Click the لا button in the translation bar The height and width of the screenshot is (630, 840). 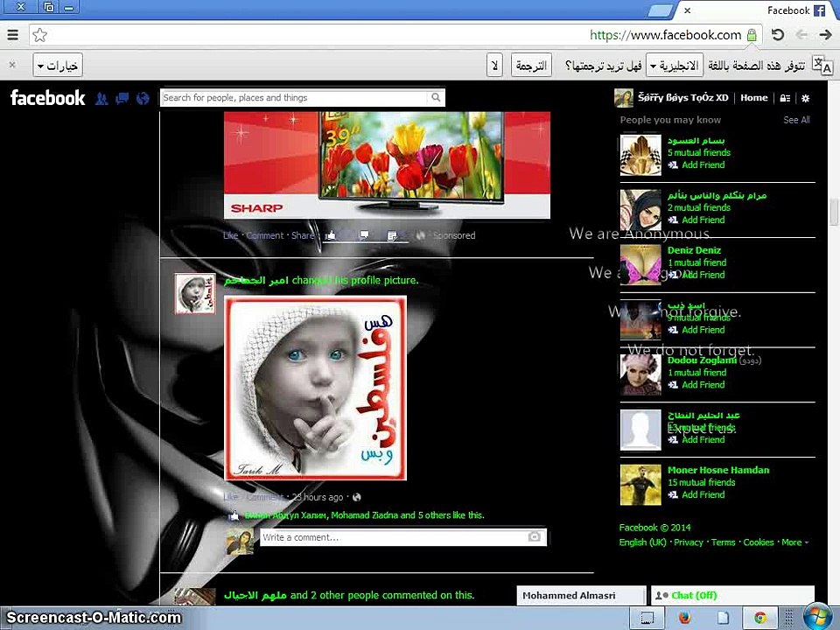(495, 66)
